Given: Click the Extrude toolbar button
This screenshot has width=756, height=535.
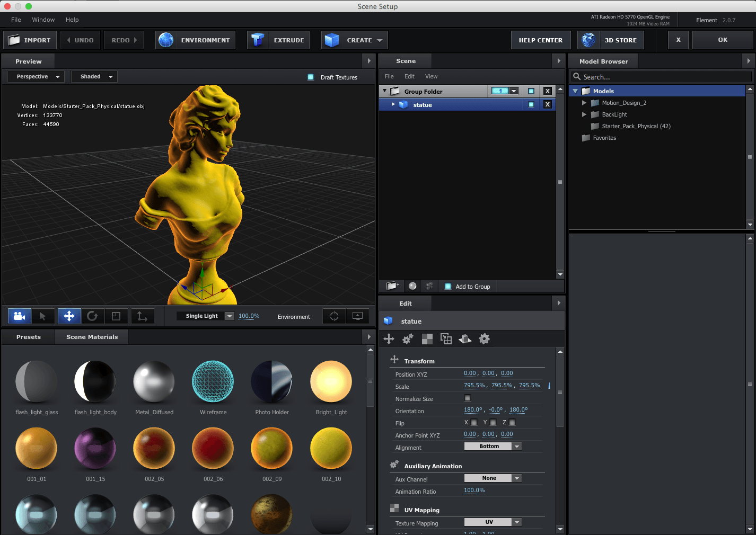Looking at the screenshot, I should coord(278,40).
